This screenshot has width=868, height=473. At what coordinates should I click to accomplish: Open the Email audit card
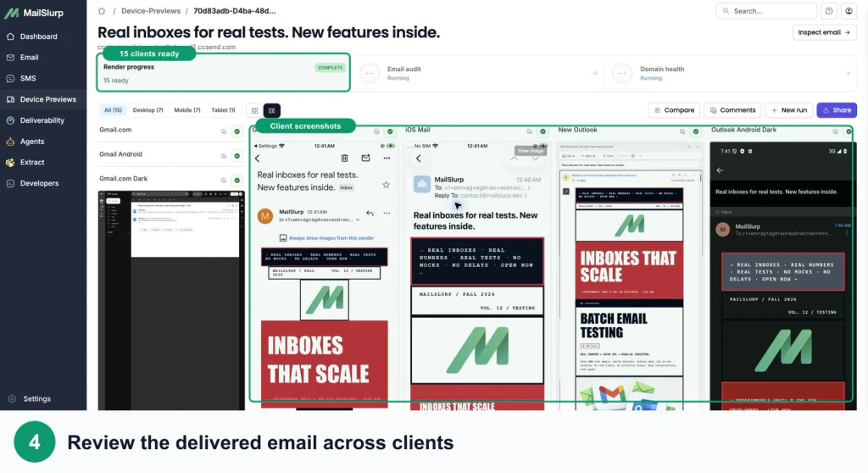[x=478, y=74]
